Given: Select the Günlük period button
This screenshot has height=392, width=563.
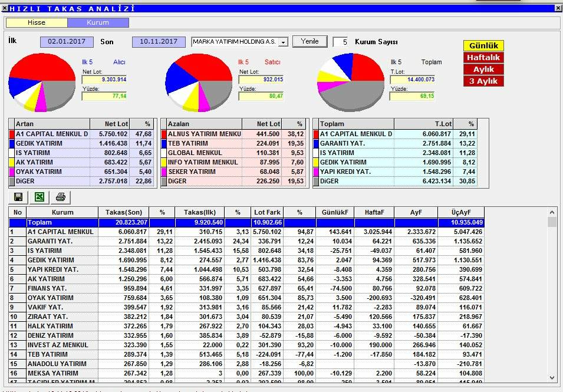Looking at the screenshot, I should (483, 45).
